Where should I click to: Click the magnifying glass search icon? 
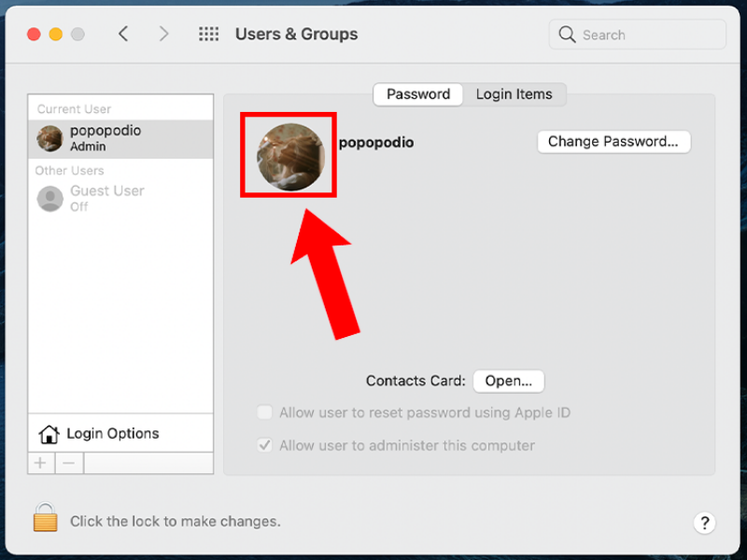point(567,35)
